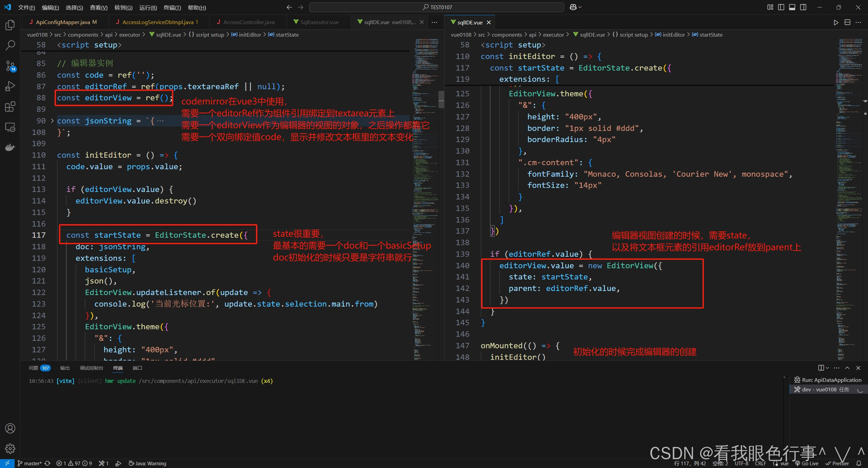Open the Manage settings gear
Screen dimensions: 868x468
click(x=10, y=448)
